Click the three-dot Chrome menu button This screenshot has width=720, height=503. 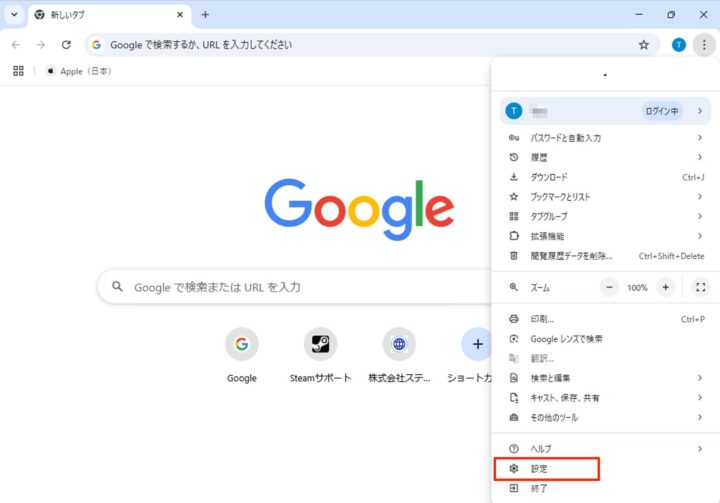[x=704, y=45]
